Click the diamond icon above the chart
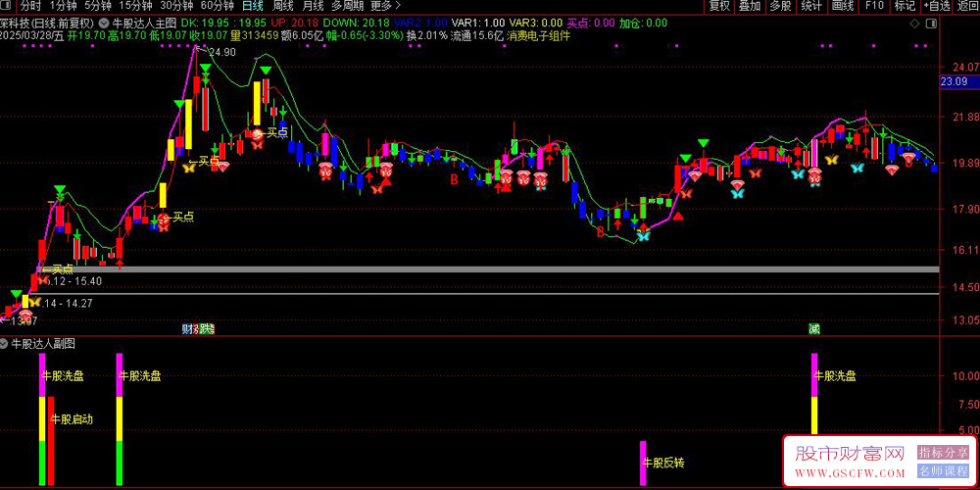 pos(914,23)
